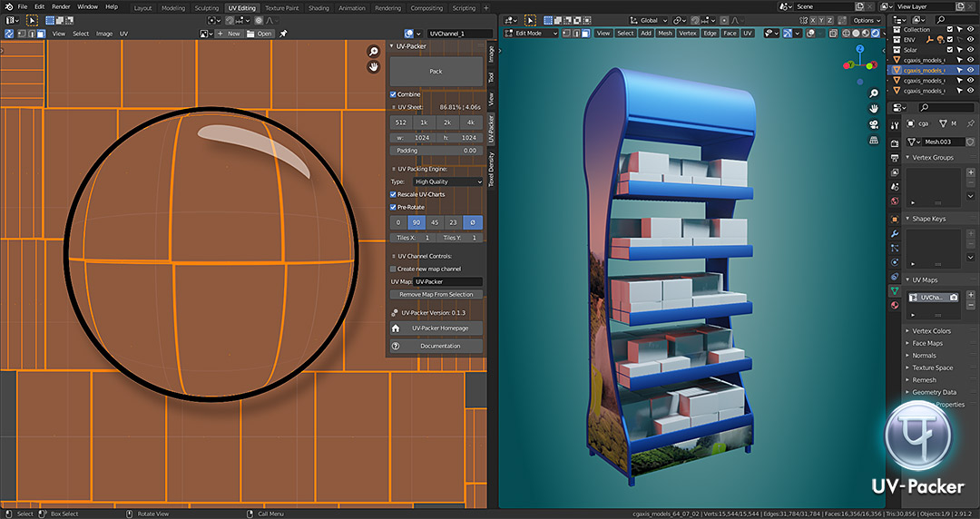Image resolution: width=980 pixels, height=519 pixels.
Task: Open the Object Constraint properties tab icon
Action: (x=895, y=277)
